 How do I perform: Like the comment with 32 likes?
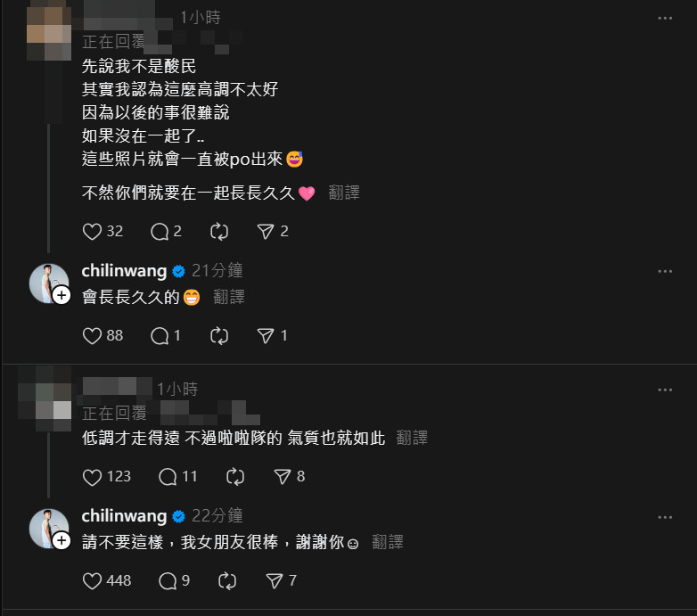pyautogui.click(x=92, y=232)
